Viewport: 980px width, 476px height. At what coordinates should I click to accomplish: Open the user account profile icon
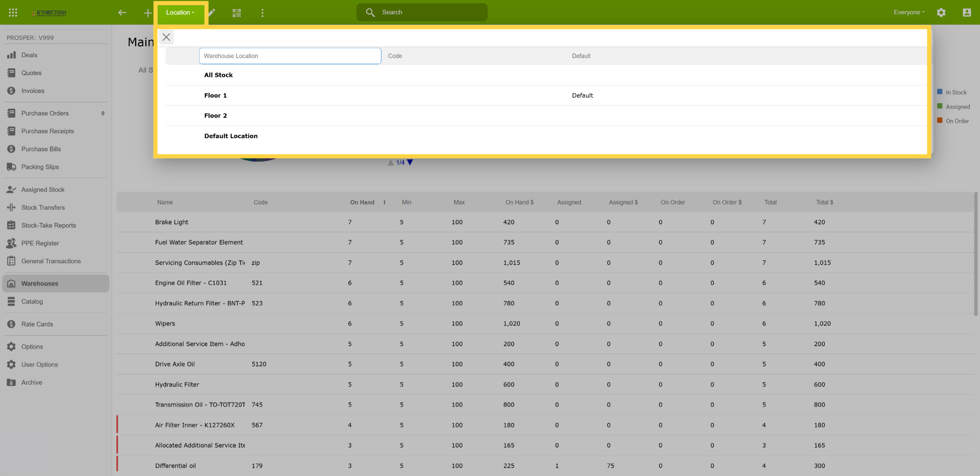(x=967, y=13)
